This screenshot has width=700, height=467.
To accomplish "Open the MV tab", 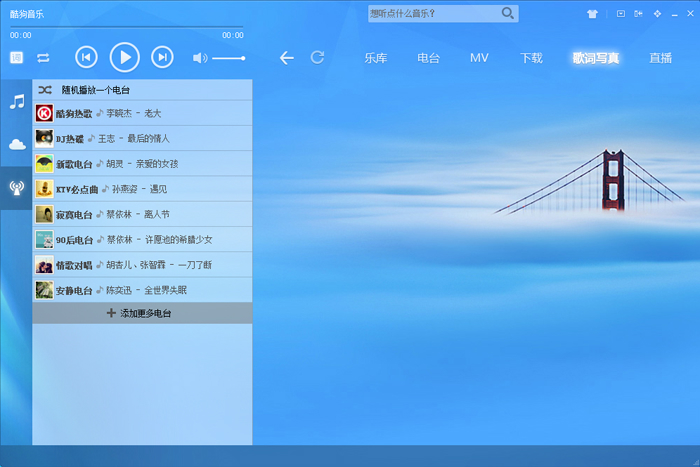I will click(479, 58).
